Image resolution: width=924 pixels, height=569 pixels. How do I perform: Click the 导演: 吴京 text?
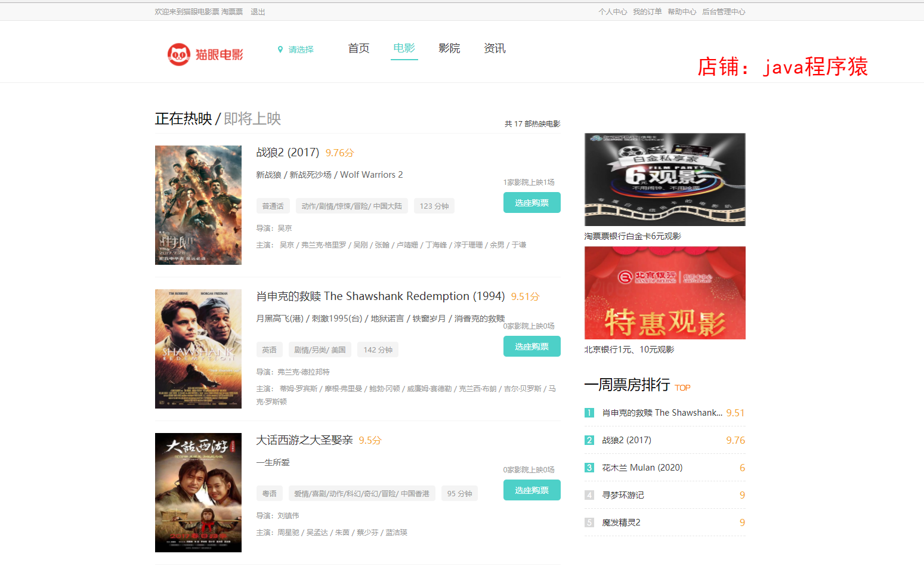(x=274, y=228)
